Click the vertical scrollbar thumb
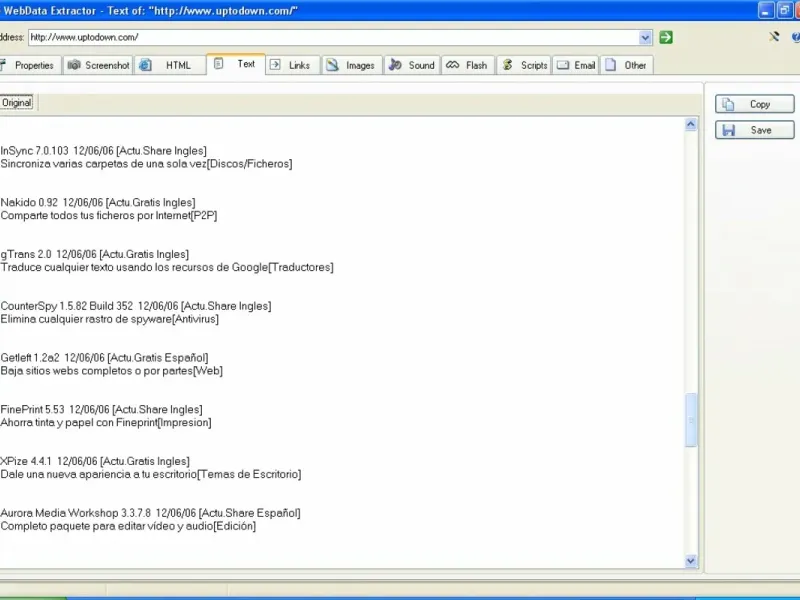 [x=691, y=420]
